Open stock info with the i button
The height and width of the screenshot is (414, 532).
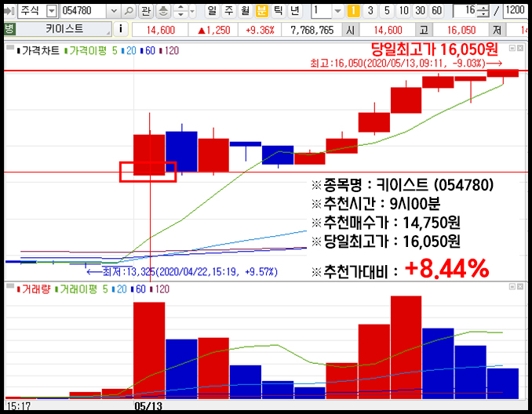point(121,29)
